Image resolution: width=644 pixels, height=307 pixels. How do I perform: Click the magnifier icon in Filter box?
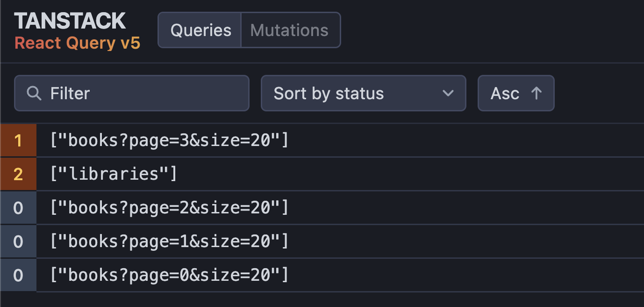34,93
